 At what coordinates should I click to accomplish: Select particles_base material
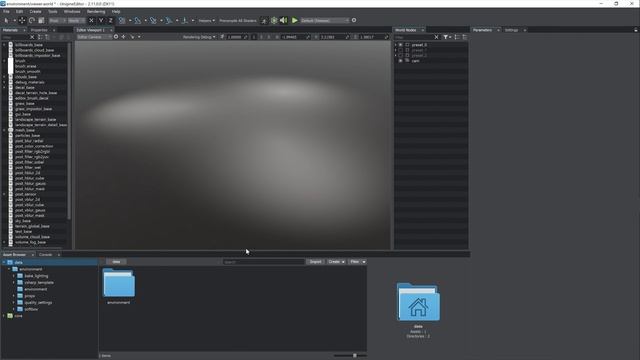(x=27, y=136)
